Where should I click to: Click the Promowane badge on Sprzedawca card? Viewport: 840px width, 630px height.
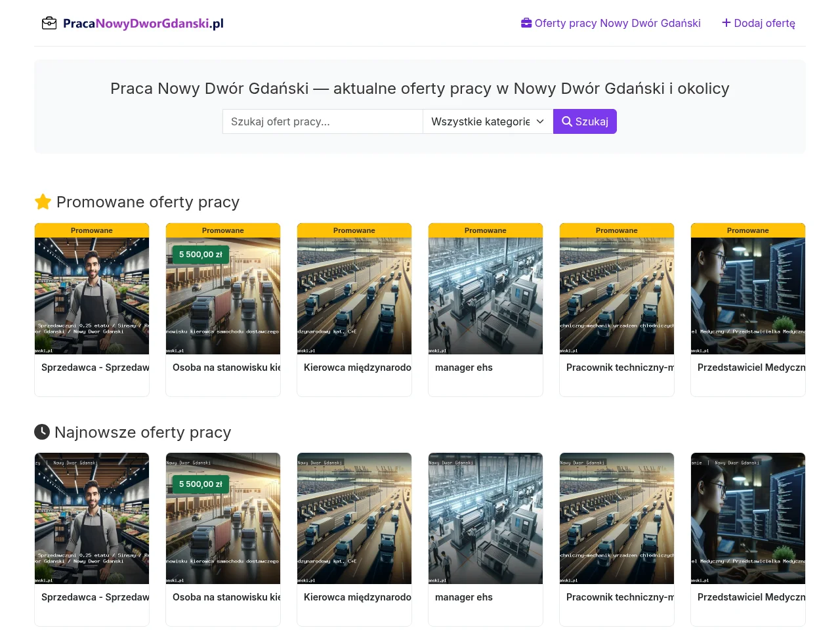click(92, 230)
